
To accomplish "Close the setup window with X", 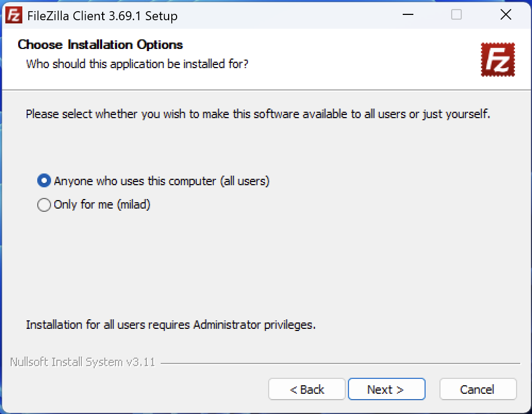I will coord(505,14).
